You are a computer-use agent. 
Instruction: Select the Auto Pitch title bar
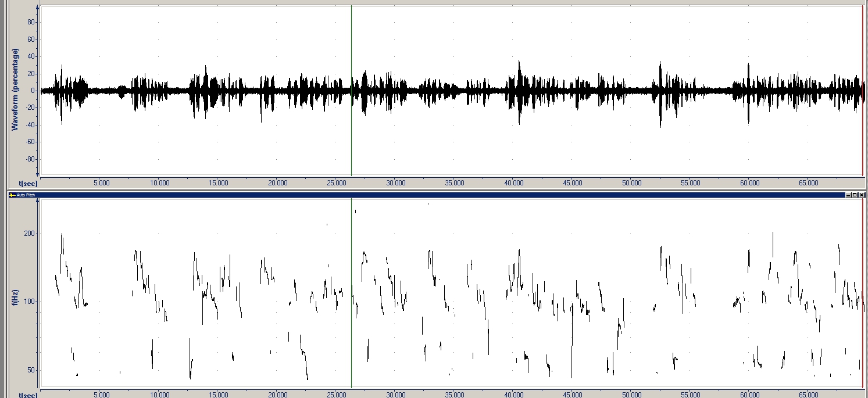coord(437,195)
